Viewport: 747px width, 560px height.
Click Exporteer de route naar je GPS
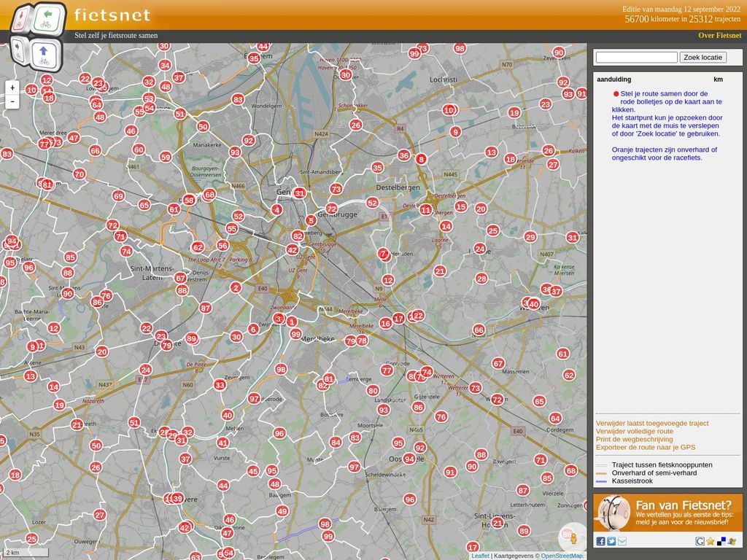pyautogui.click(x=646, y=447)
